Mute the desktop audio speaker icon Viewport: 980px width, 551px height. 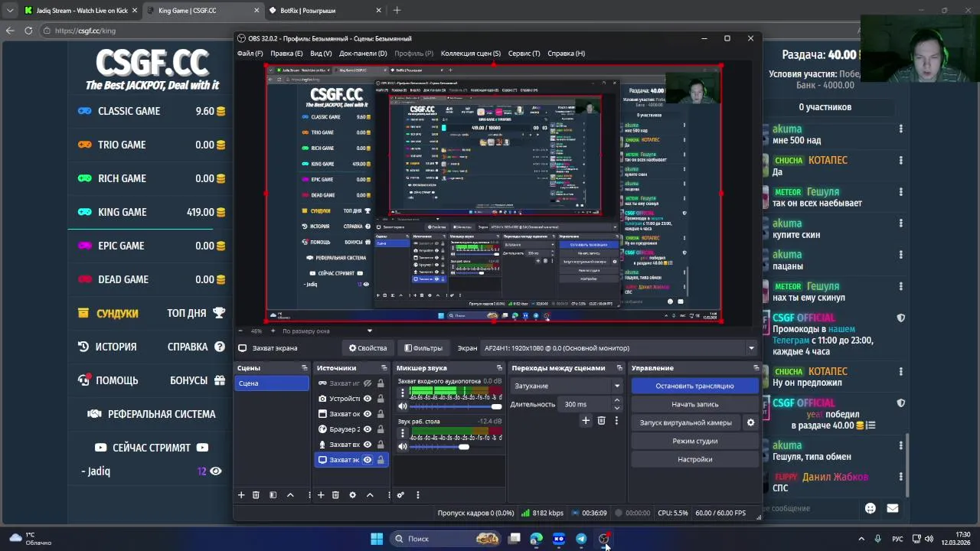click(403, 446)
